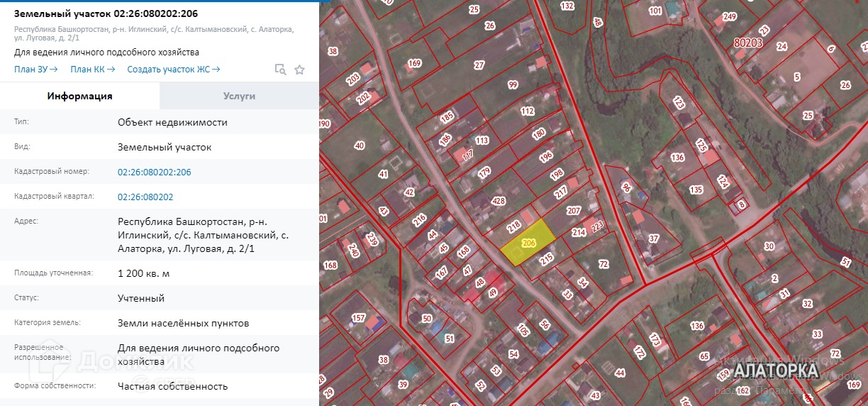This screenshot has height=406, width=868.
Task: Click parcel label 132 on map
Action: click(567, 6)
